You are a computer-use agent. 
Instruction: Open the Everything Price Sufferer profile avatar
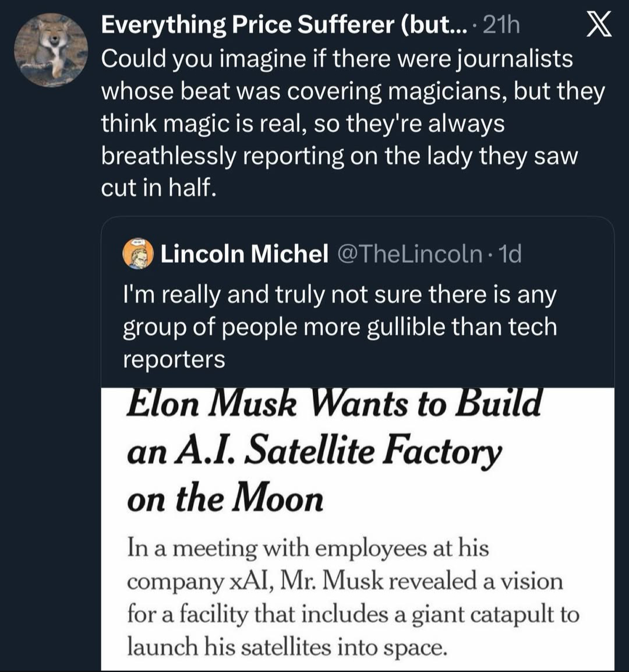coord(51,50)
